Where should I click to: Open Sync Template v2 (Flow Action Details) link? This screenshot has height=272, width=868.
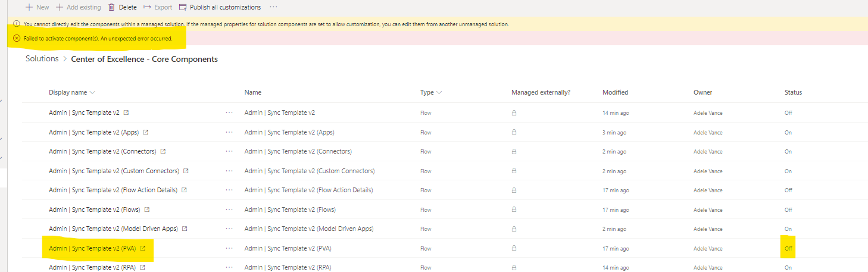[113, 190]
